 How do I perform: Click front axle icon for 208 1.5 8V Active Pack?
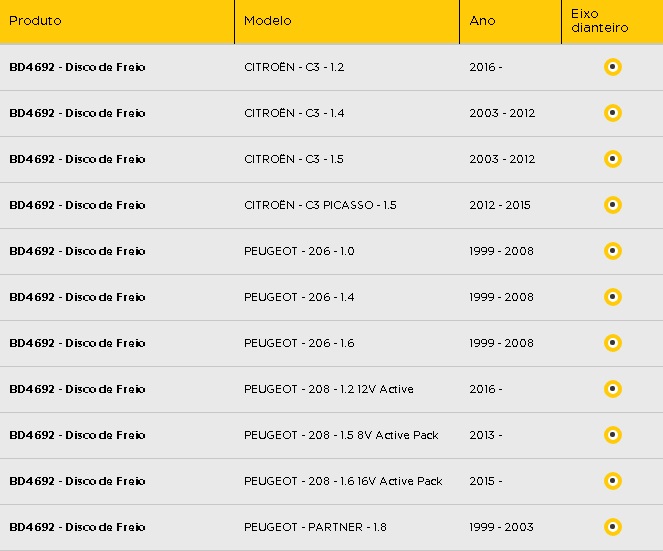tap(613, 435)
